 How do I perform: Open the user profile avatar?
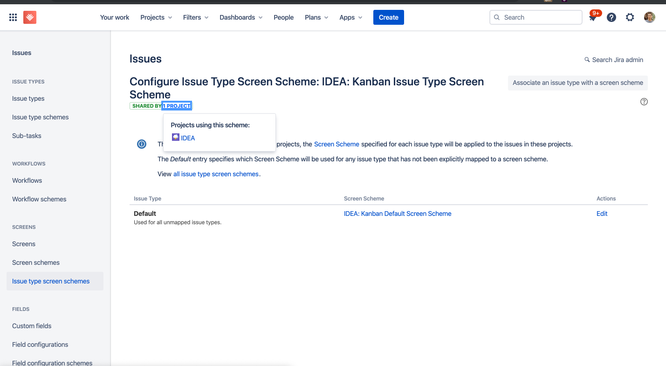649,17
